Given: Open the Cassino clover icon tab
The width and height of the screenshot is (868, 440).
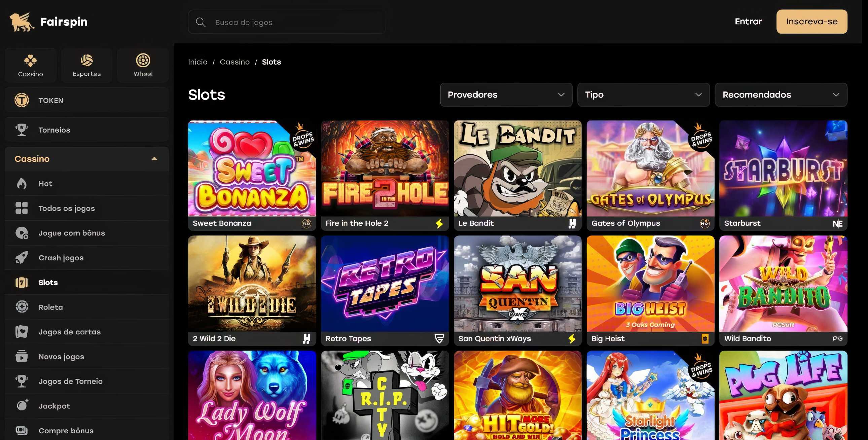Looking at the screenshot, I should point(30,61).
